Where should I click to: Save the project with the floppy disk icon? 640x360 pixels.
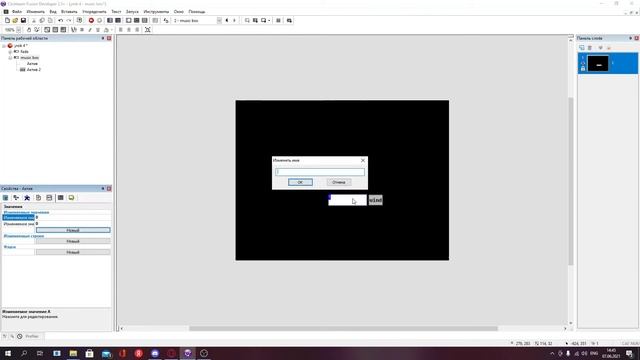pos(23,20)
